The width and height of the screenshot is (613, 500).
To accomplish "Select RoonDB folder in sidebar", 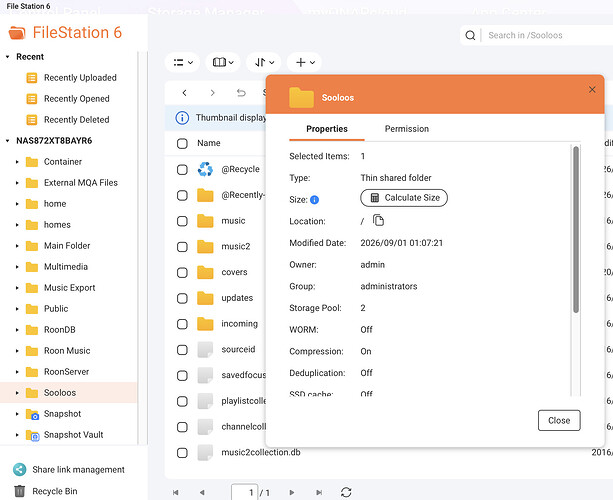I will tap(59, 330).
